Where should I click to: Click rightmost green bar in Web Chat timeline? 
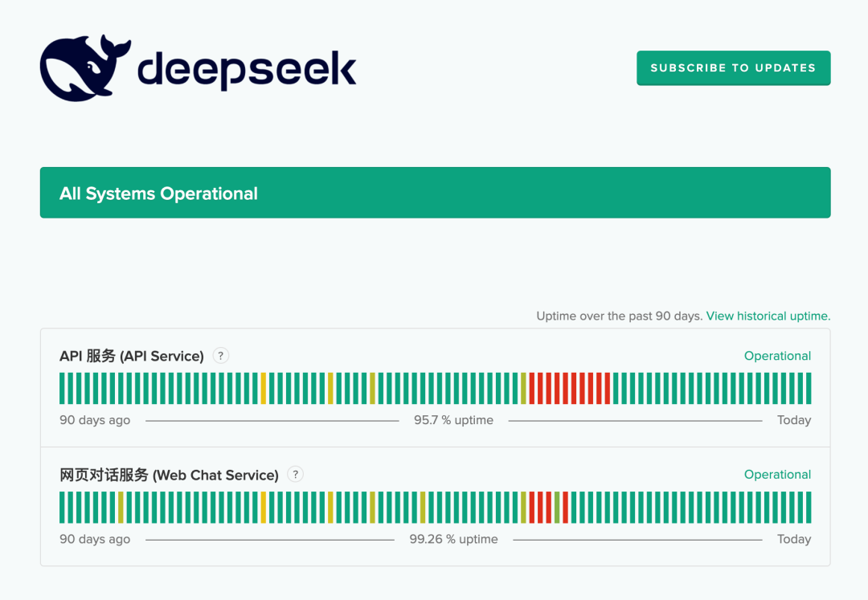click(x=809, y=507)
